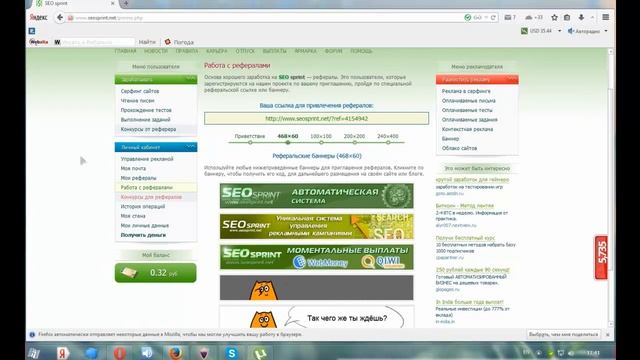The height and width of the screenshot is (360, 640).
Task: Open downloads arrow icon in toolbar
Action: 581,18
